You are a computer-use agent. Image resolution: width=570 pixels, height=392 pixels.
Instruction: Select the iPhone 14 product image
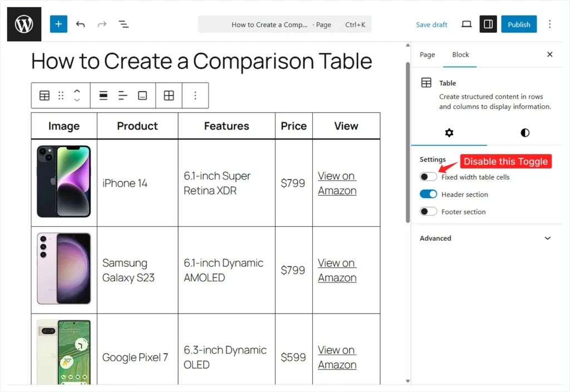coord(63,181)
